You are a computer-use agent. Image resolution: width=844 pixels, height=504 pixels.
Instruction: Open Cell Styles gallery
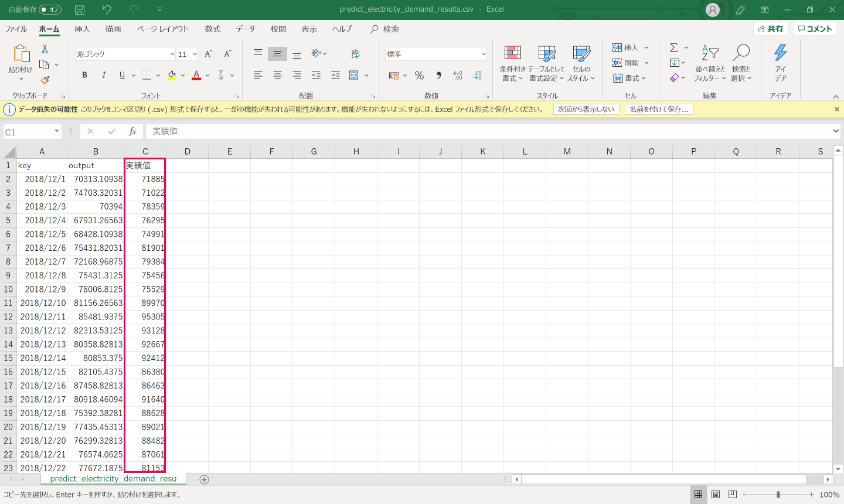[581, 63]
